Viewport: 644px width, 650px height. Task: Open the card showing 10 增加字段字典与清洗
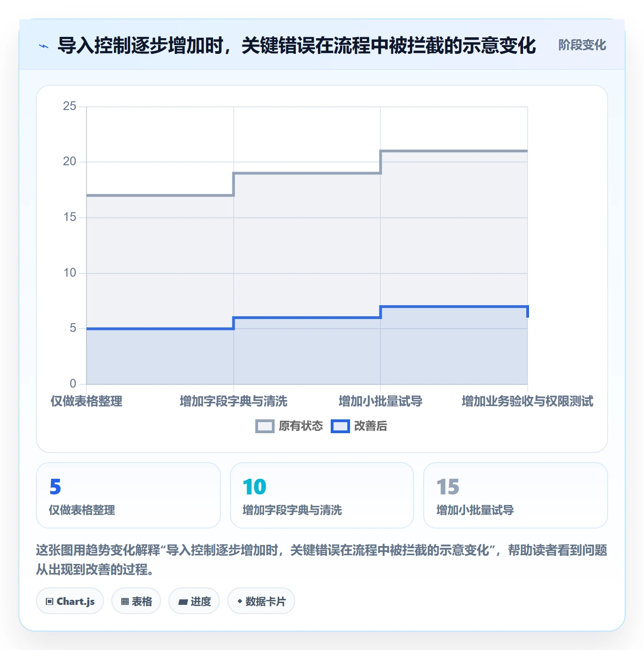coord(322,495)
